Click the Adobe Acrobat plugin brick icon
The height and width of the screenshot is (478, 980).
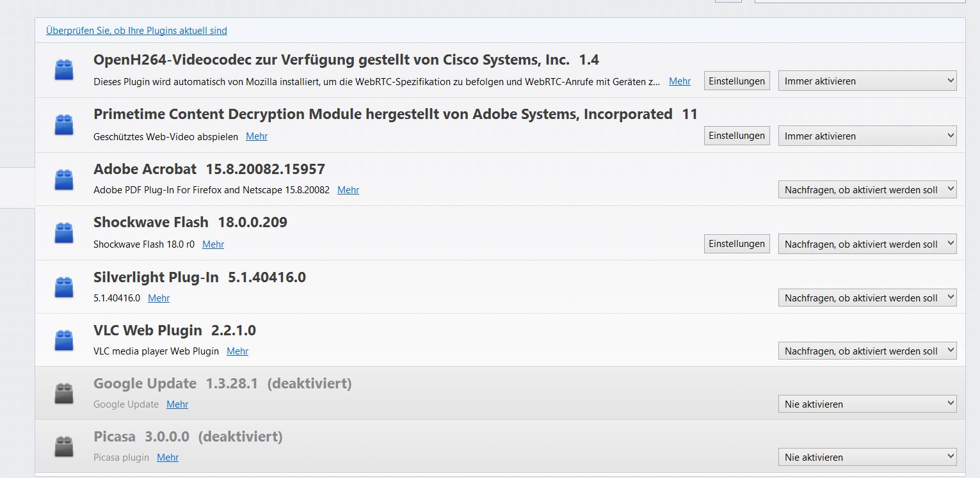click(x=63, y=179)
